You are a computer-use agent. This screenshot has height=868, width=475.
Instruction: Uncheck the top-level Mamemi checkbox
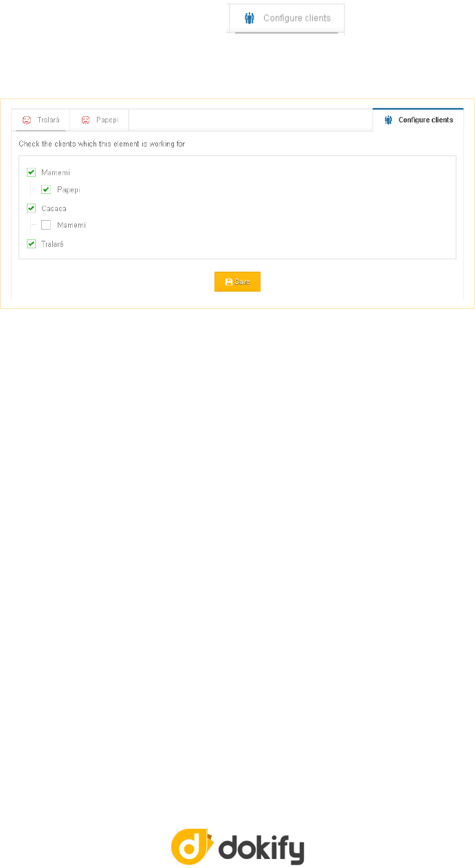[31, 173]
